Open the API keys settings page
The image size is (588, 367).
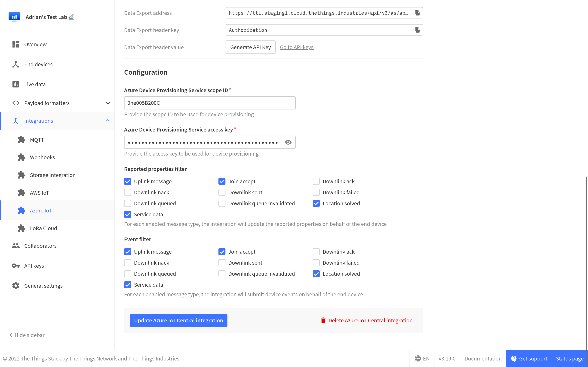pyautogui.click(x=34, y=265)
